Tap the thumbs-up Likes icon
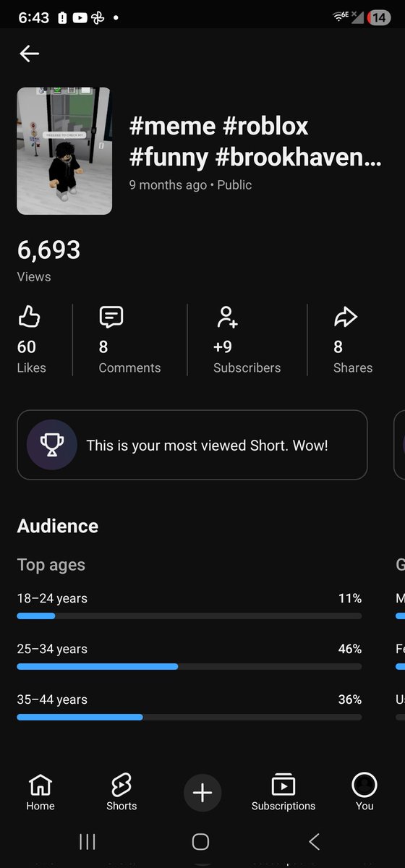 coord(28,317)
